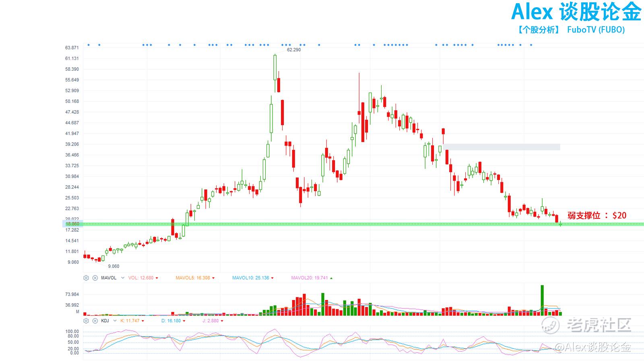This screenshot has width=644, height=362.
Task: Remove the KDJ indicator with its X icon
Action: tap(95, 321)
